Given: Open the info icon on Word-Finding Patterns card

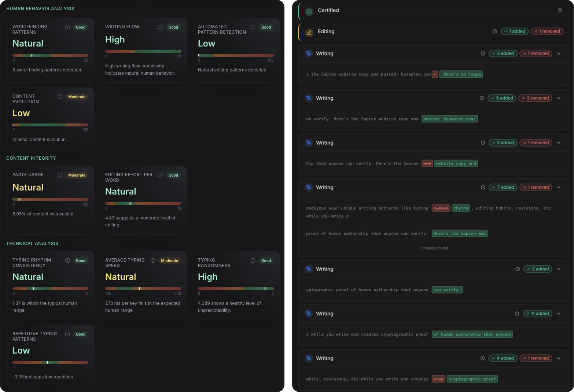Looking at the screenshot, I should tap(67, 26).
